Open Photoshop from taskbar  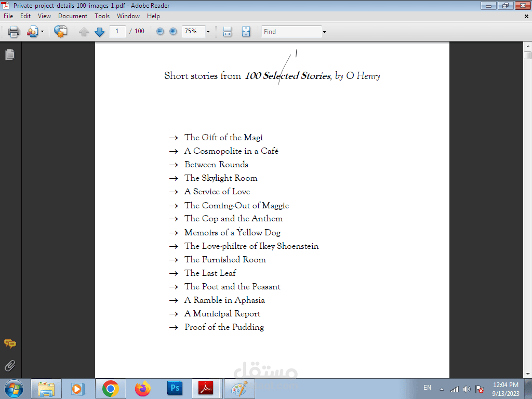(175, 388)
